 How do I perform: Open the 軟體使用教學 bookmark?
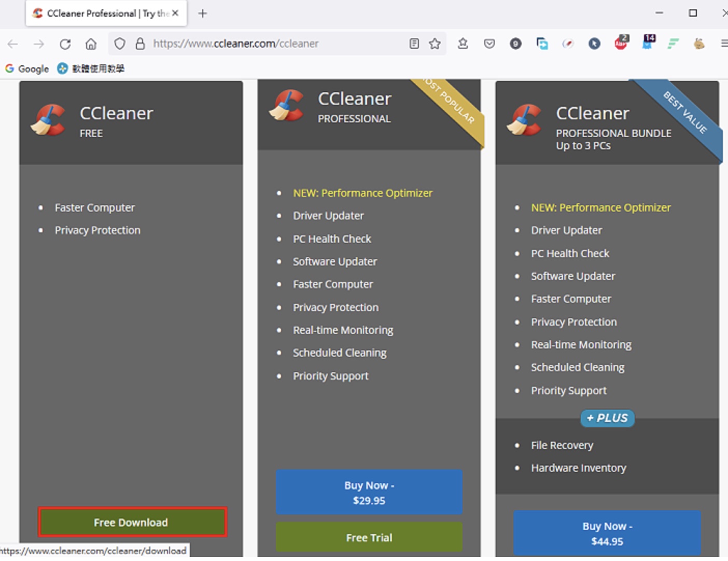(91, 68)
